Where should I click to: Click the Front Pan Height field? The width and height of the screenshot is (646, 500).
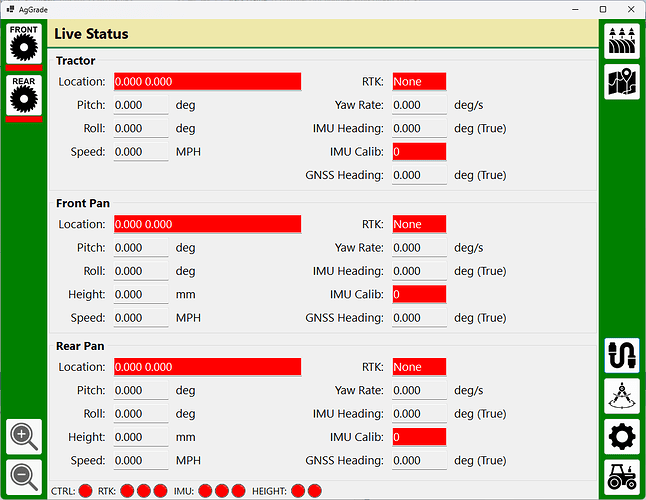[141, 295]
